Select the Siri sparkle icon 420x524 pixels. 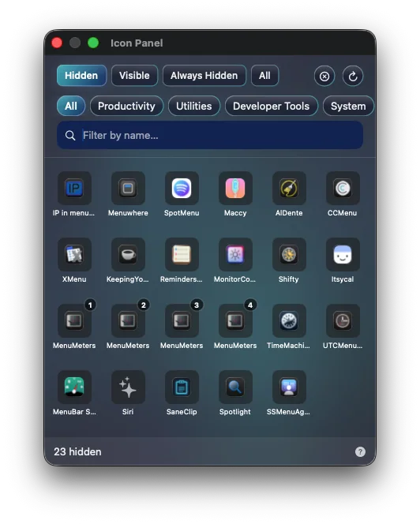pos(128,387)
